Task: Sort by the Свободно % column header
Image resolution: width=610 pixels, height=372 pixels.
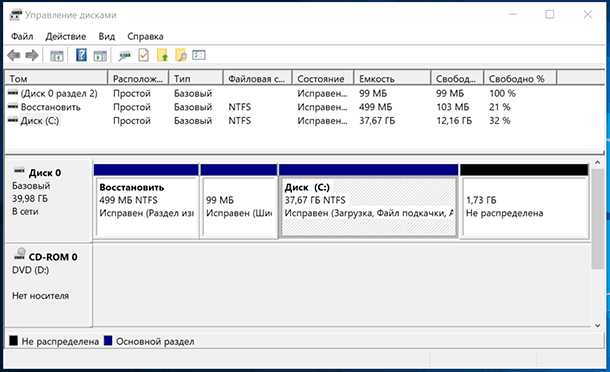Action: 520,78
